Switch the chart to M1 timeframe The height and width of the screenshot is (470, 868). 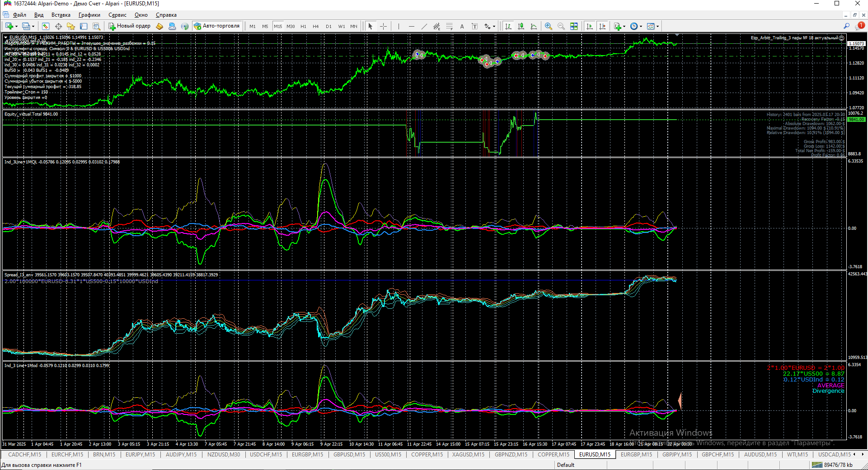click(253, 26)
